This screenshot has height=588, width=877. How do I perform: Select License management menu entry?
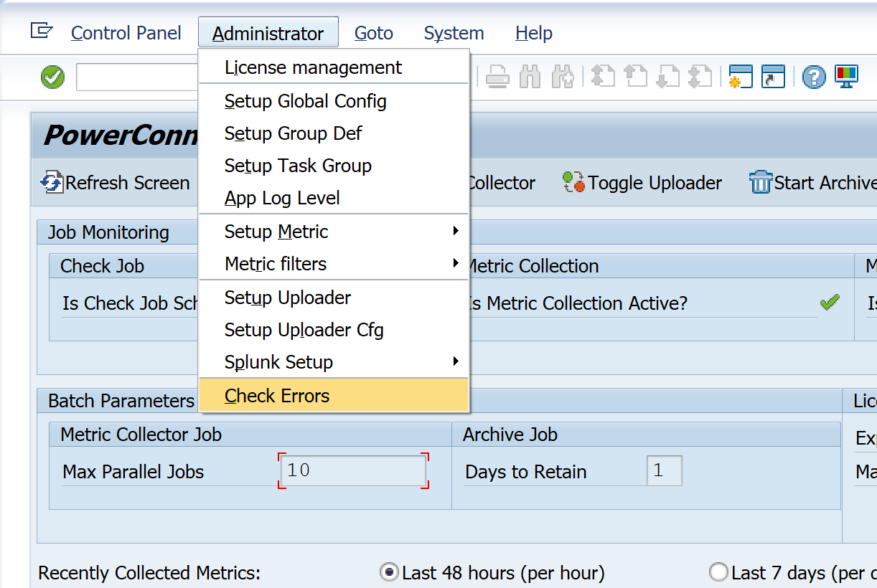coord(313,67)
